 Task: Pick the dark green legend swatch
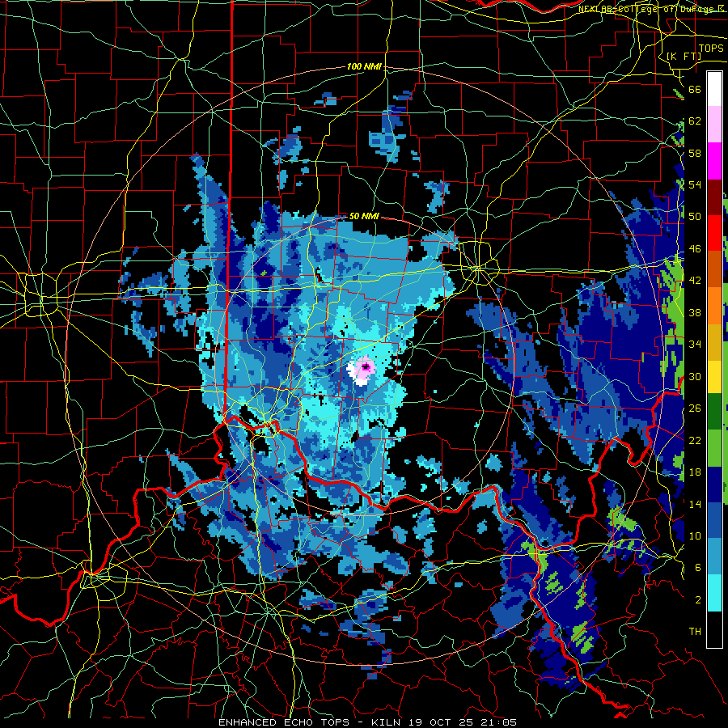point(714,412)
